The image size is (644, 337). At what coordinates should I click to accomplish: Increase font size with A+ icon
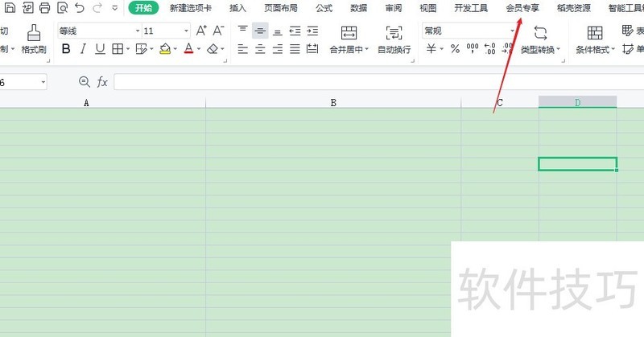pyautogui.click(x=201, y=31)
